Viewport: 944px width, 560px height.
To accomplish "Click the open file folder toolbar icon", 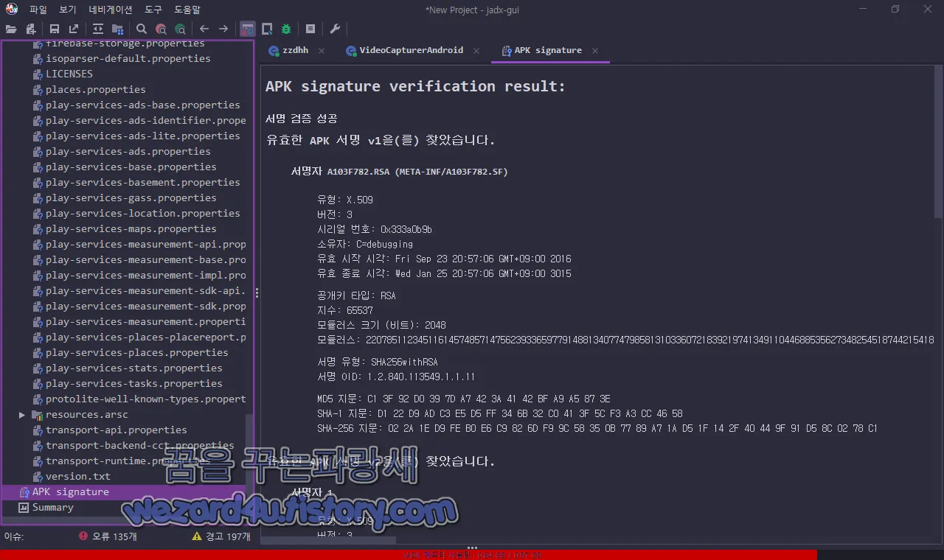I will click(11, 29).
